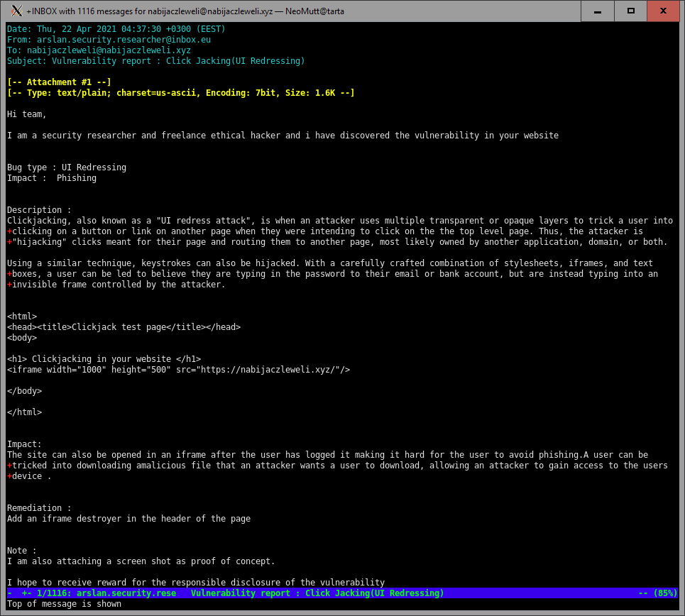
Task: Click the red plus wrap marker before "hijacking"
Action: pyautogui.click(x=10, y=242)
